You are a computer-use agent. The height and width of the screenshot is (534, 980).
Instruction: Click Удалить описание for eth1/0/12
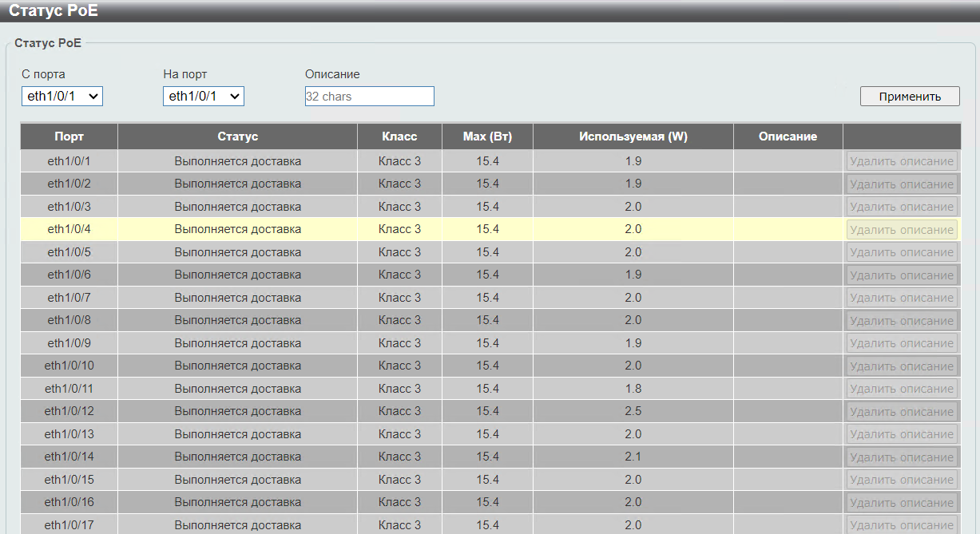[x=902, y=412]
